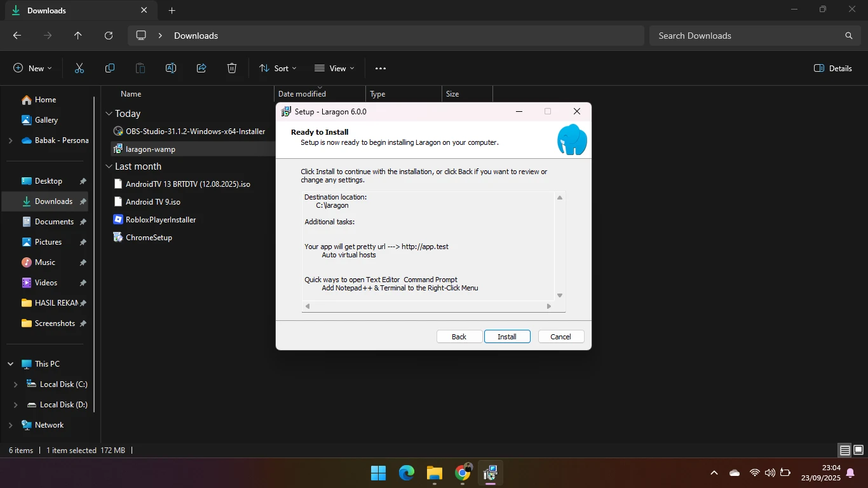The image size is (868, 488).
Task: Click the Back button in setup wizard
Action: [x=459, y=337]
